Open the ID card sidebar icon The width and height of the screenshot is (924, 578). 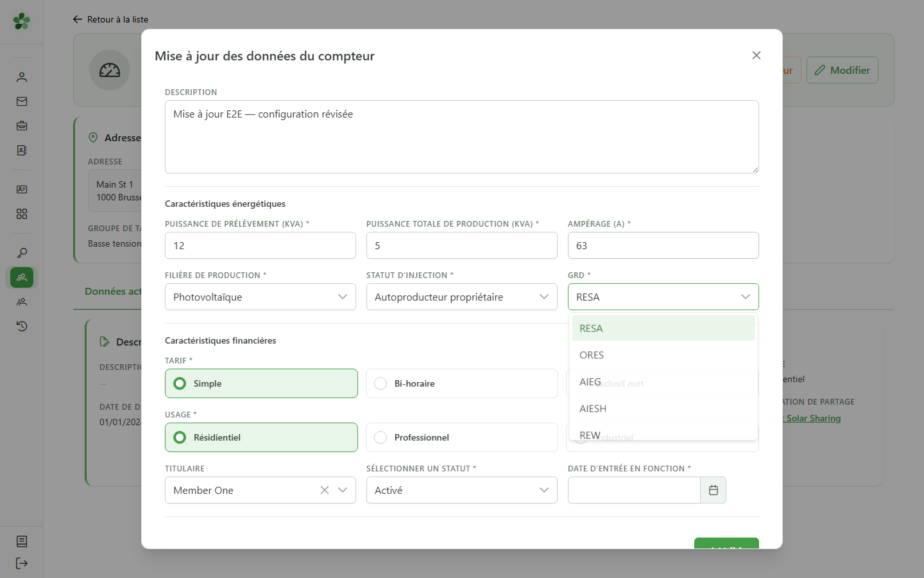22,189
